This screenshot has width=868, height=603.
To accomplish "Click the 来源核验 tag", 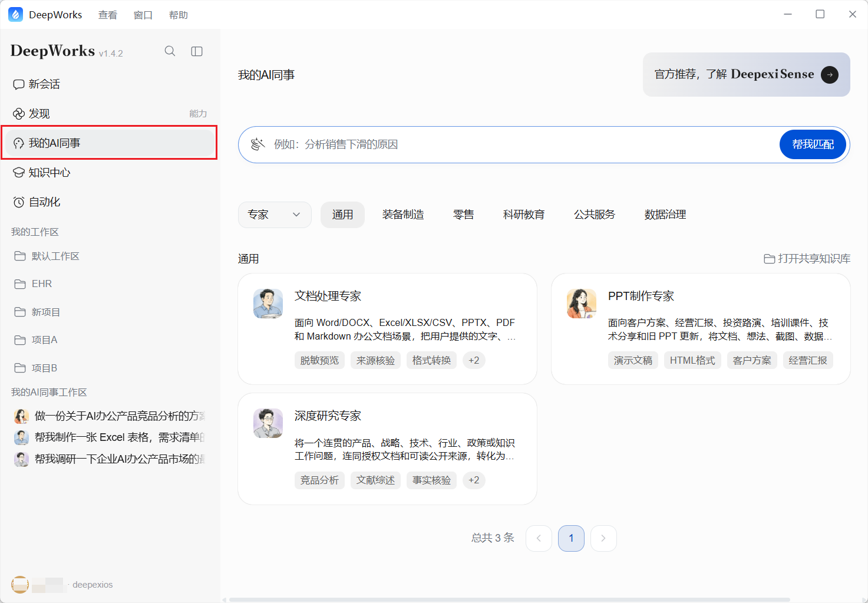I will (375, 360).
